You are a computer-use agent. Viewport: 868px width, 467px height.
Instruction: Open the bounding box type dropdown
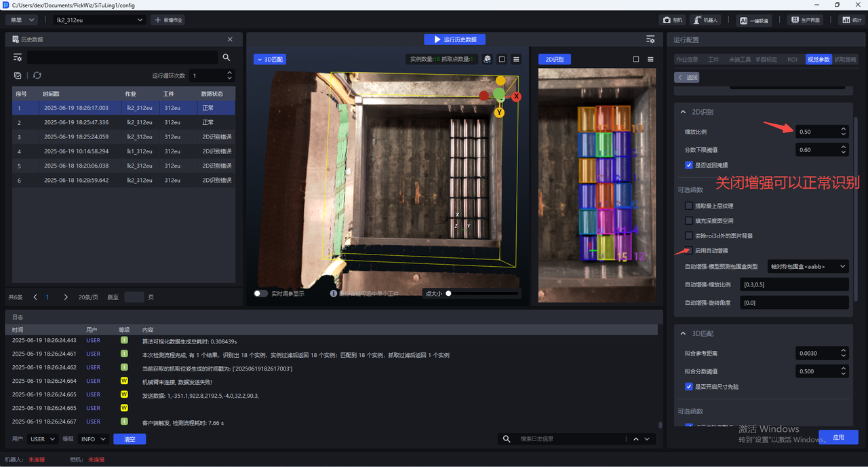click(x=807, y=267)
